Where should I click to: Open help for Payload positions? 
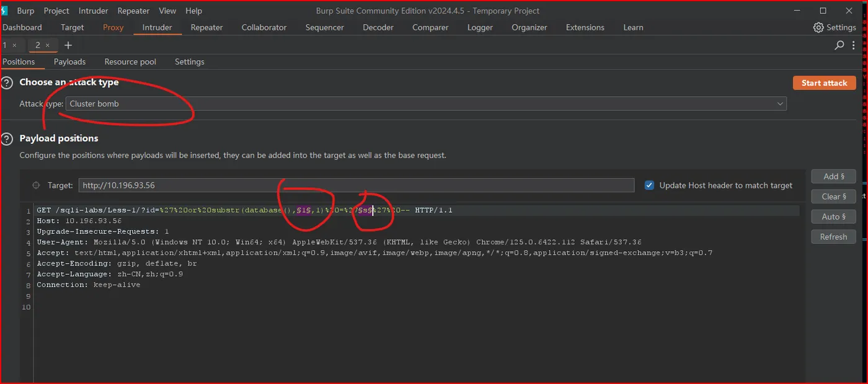coord(7,138)
